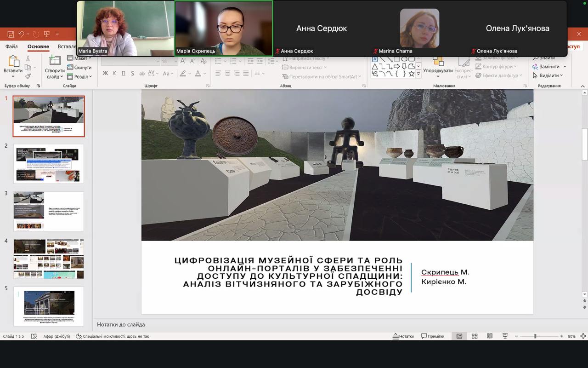Click the Format Painter brush icon

click(28, 76)
